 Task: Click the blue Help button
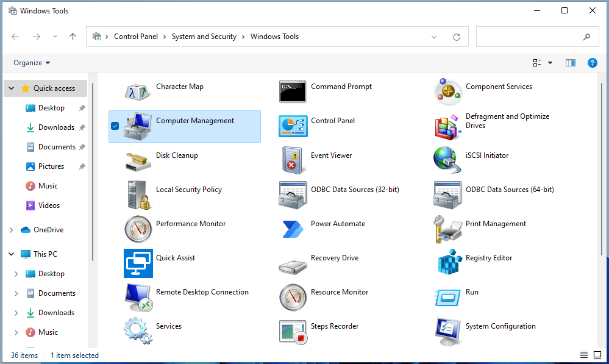click(593, 63)
